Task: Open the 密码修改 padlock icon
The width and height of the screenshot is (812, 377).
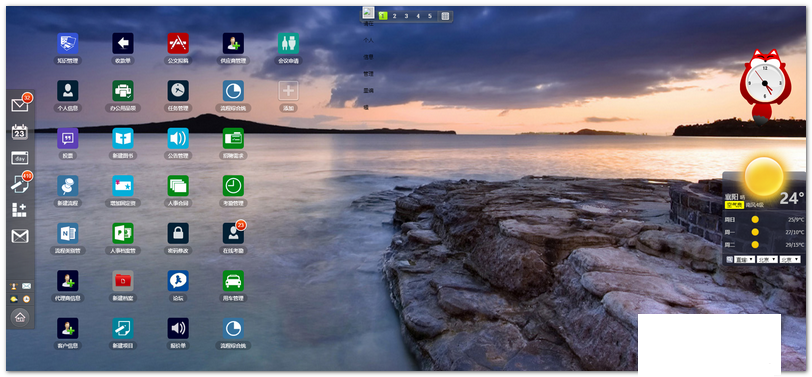Action: coord(178,234)
